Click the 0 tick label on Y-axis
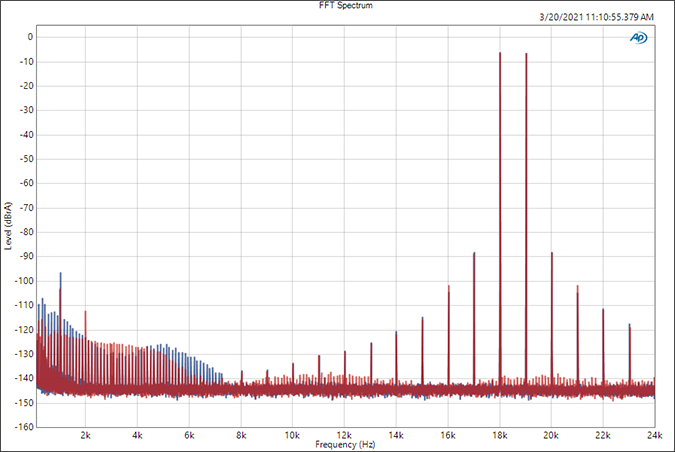This screenshot has width=675, height=452. [x=30, y=37]
